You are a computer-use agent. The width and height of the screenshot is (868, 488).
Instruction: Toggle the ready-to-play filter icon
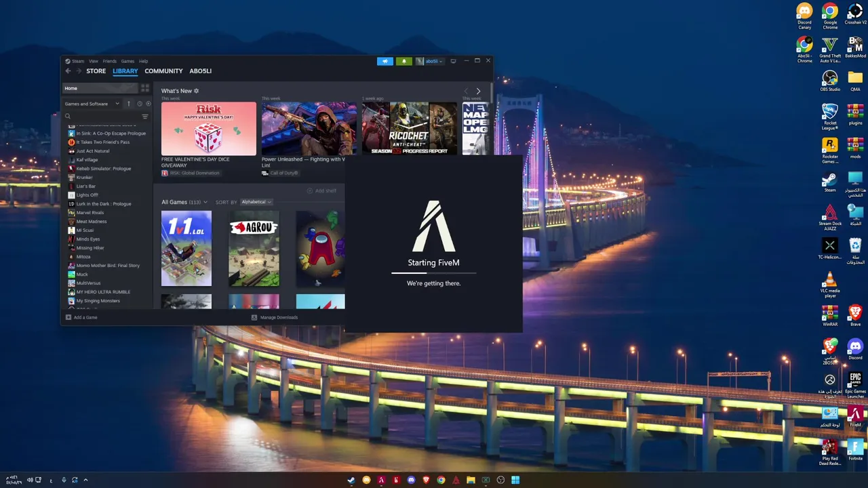[149, 104]
